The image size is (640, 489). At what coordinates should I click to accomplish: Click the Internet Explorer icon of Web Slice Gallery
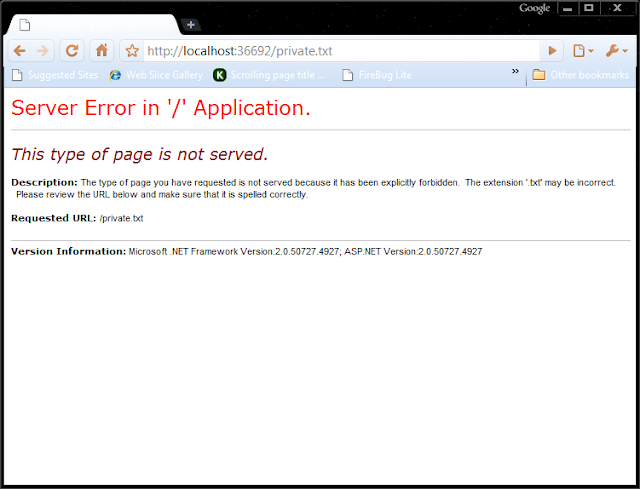tap(115, 75)
